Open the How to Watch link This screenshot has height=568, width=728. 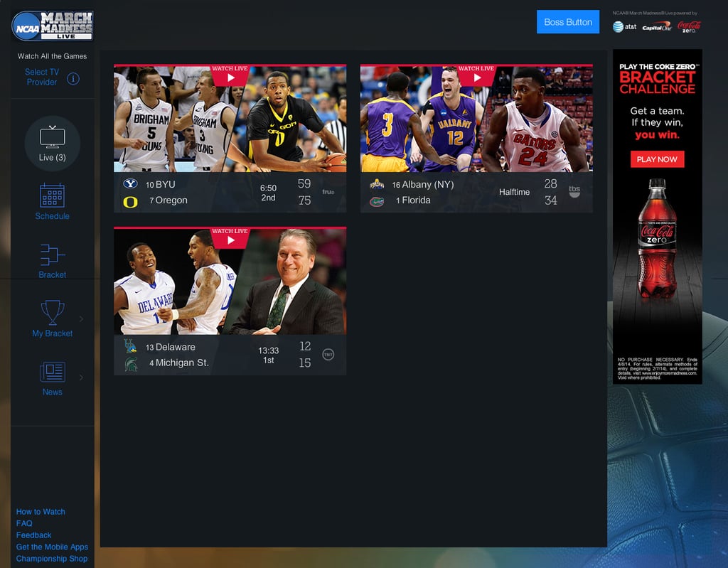point(41,511)
